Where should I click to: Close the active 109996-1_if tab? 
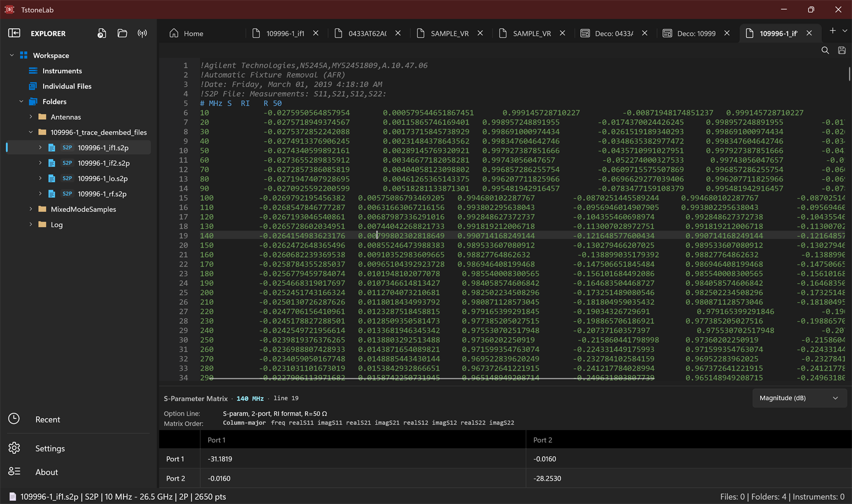(809, 33)
